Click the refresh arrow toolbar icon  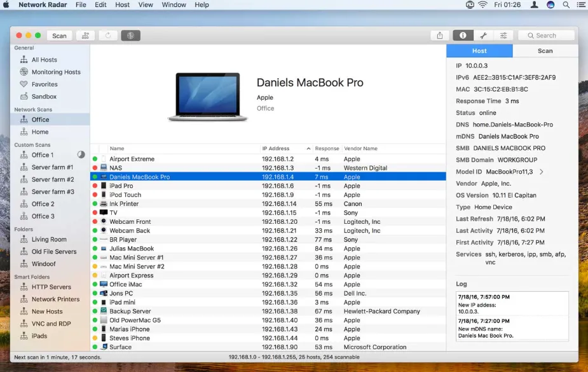pyautogui.click(x=108, y=36)
